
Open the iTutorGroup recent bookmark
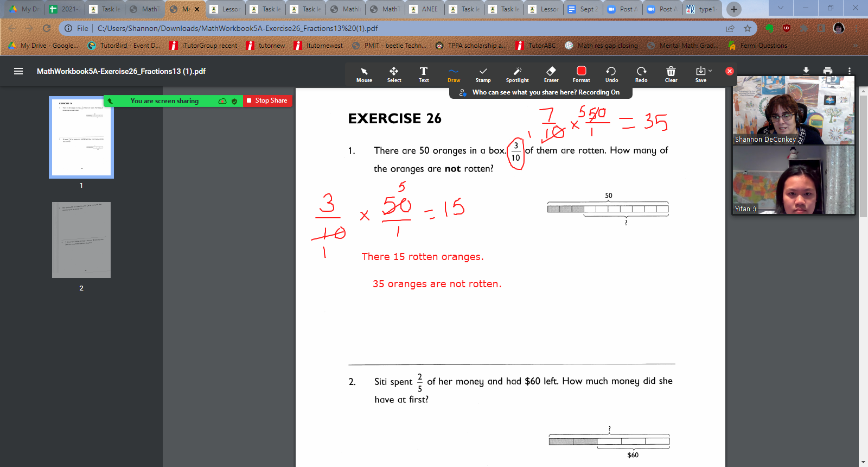click(203, 46)
